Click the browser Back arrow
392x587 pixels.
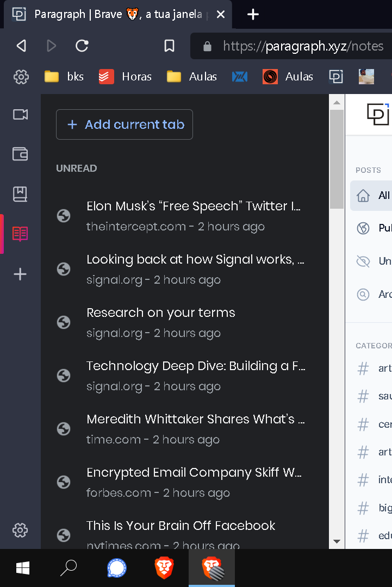pyautogui.click(x=21, y=46)
